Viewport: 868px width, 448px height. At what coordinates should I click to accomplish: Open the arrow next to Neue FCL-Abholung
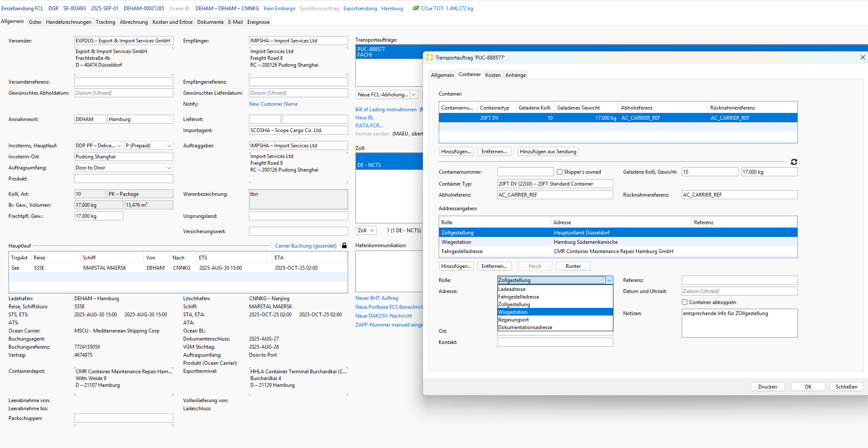(x=414, y=95)
